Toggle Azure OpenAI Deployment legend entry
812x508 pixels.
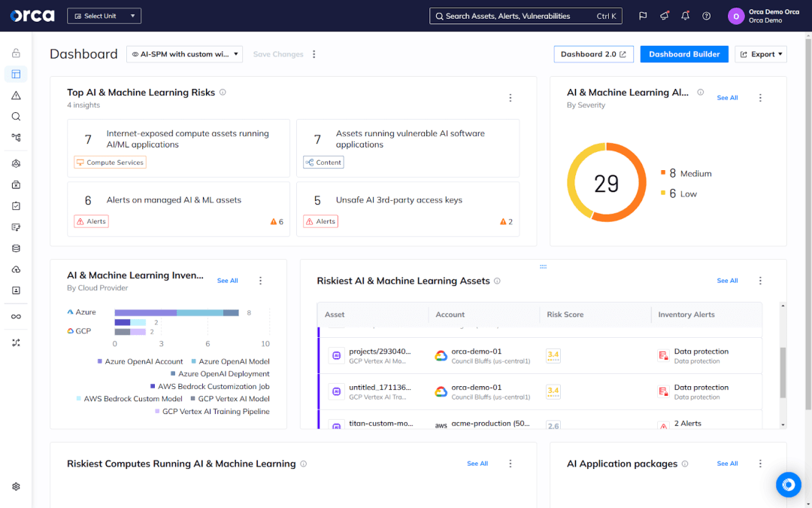(x=220, y=374)
